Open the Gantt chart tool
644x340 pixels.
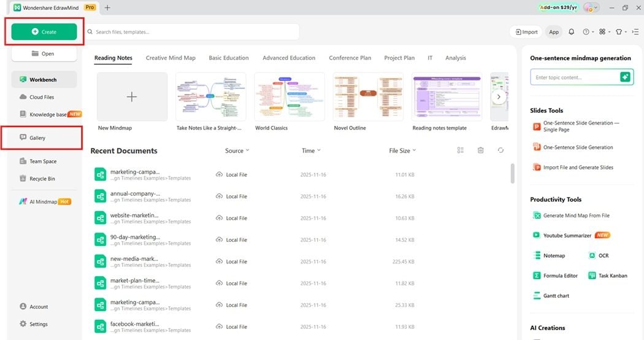[x=551, y=296]
